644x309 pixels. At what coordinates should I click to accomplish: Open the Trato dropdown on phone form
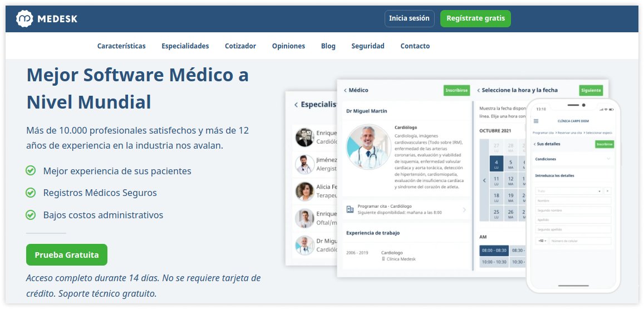(x=569, y=191)
